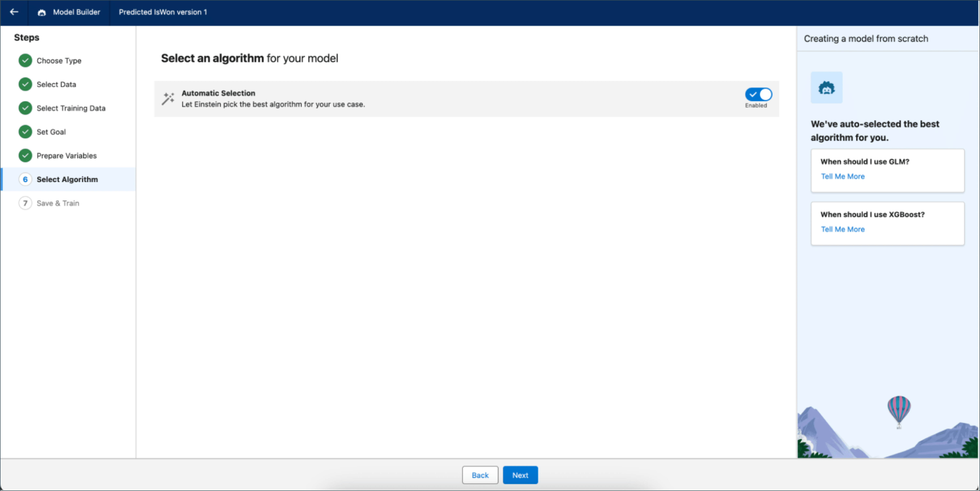Click the Einstein Model Builder icon

(42, 13)
